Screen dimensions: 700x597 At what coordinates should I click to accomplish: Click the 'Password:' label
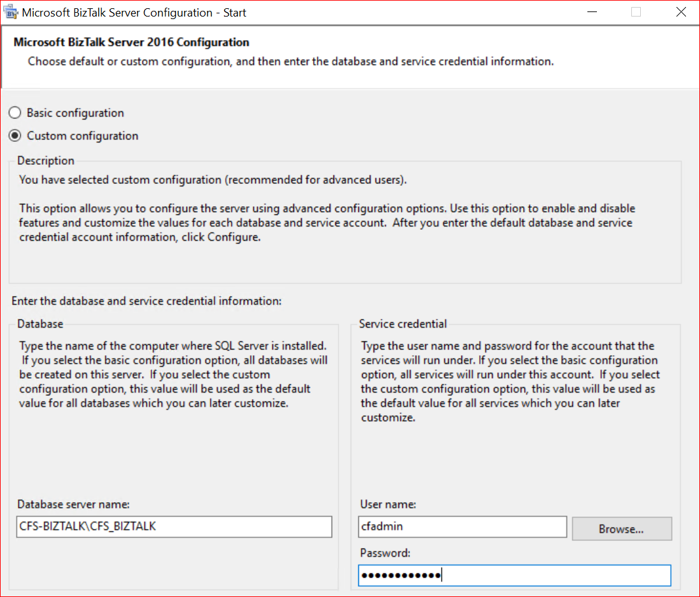384,552
